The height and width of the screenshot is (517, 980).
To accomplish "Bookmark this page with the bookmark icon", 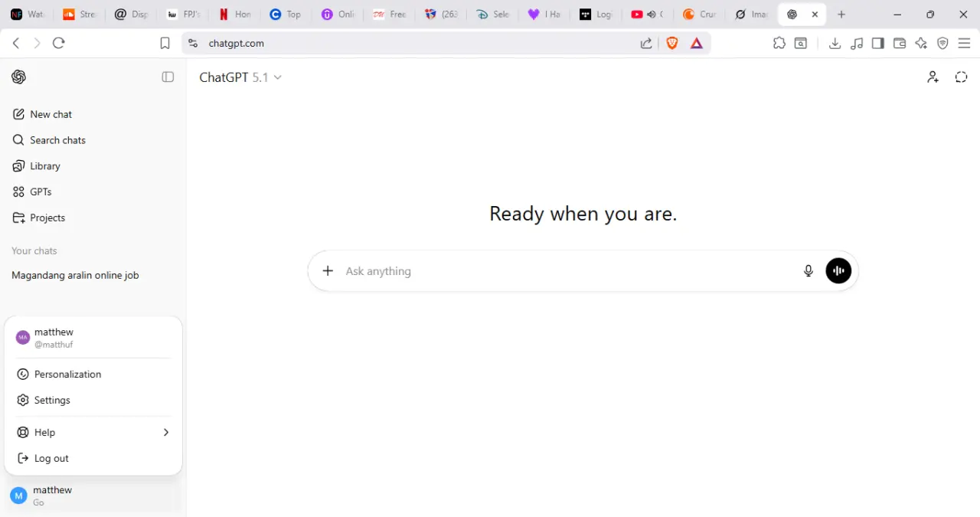I will tap(165, 44).
